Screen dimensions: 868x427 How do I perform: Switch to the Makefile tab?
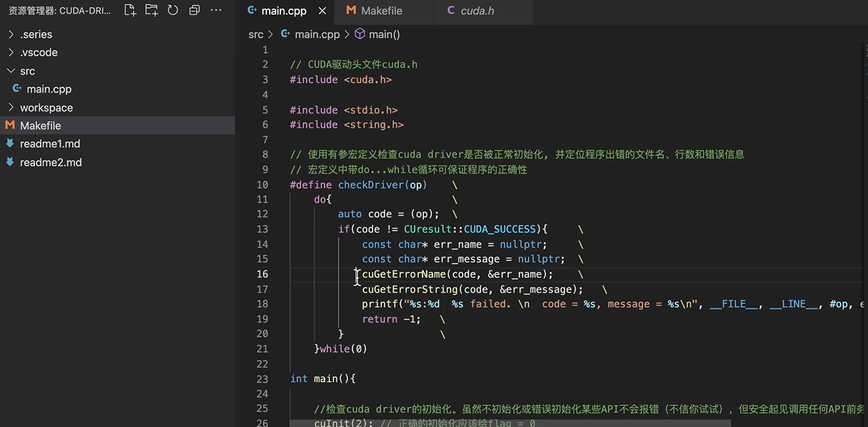click(383, 11)
